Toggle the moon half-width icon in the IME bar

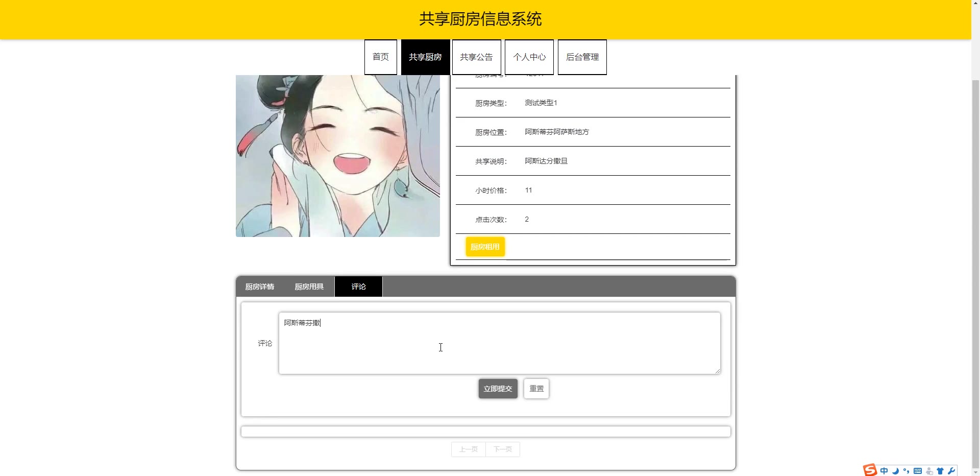pos(895,471)
